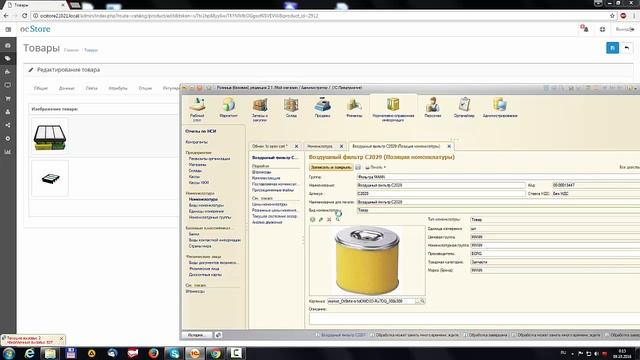Open Sales cart icon in ocStore sidebar
Viewport: 640px width, 360px height.
pos(8,98)
